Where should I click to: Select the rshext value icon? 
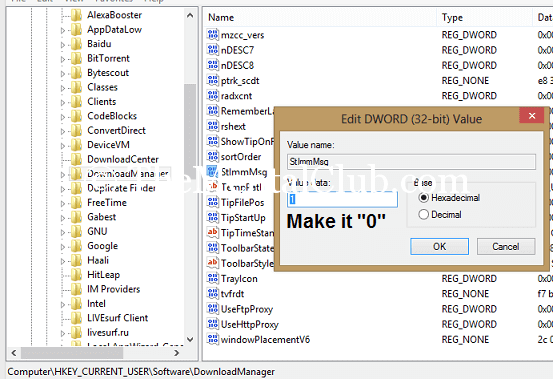[213, 126]
